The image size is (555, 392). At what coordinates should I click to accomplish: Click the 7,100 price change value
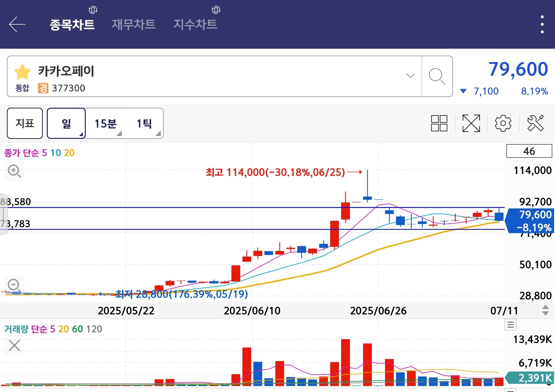[x=486, y=91]
